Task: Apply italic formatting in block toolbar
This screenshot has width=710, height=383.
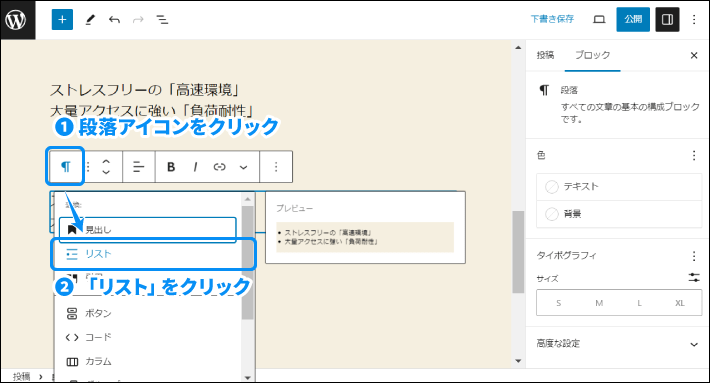Action: point(195,167)
